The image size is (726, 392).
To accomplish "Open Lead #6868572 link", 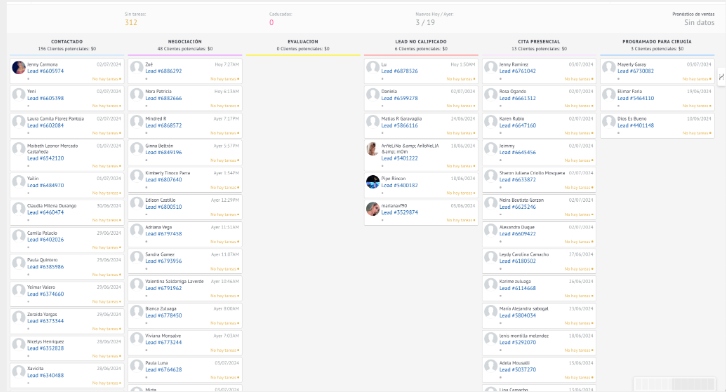I will tap(163, 125).
